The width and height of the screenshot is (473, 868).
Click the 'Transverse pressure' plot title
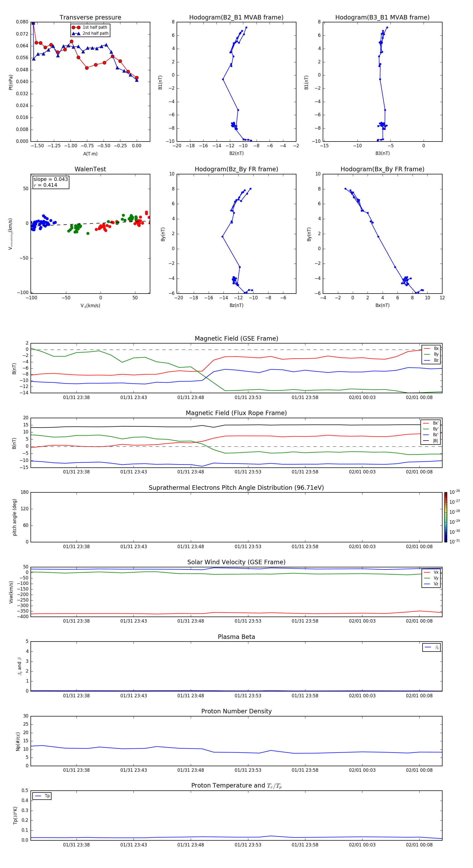pyautogui.click(x=90, y=17)
